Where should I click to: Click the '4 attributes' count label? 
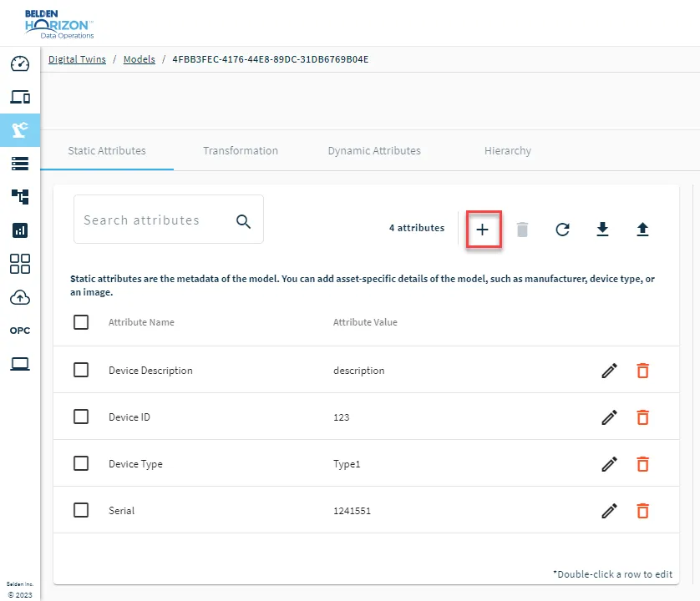click(x=417, y=228)
